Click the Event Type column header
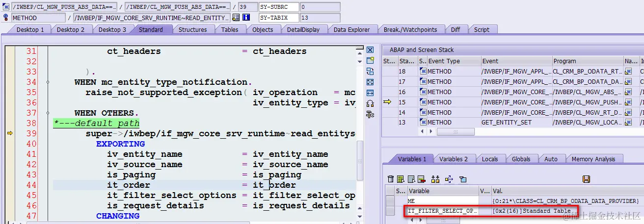Image resolution: width=644 pixels, height=224 pixels. (x=453, y=61)
